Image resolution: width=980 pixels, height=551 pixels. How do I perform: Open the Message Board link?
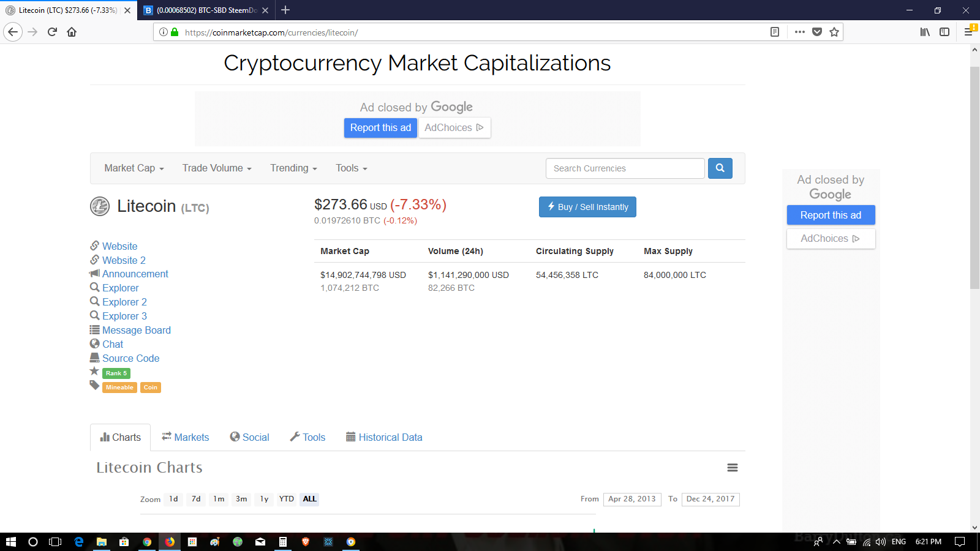tap(137, 330)
